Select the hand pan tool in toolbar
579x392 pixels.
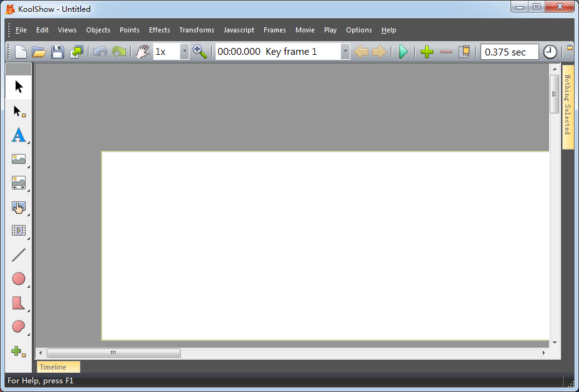pos(143,52)
